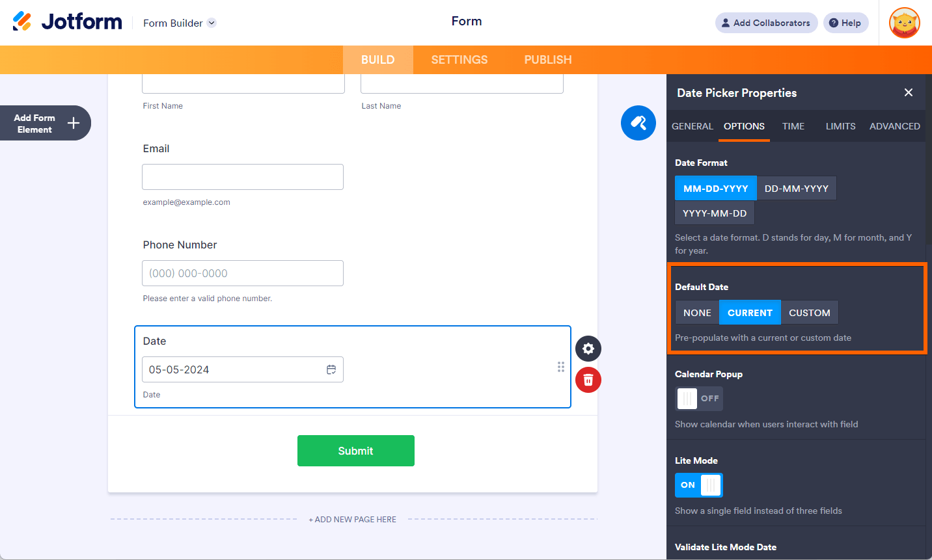This screenshot has width=932, height=560.
Task: Click the calendar icon in Date field
Action: 331,369
